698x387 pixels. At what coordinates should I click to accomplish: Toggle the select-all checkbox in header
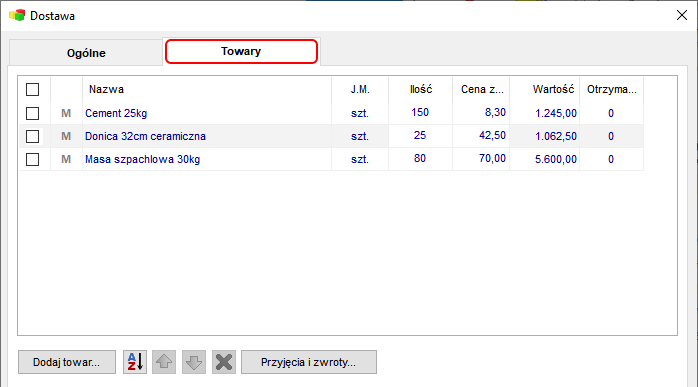click(32, 90)
